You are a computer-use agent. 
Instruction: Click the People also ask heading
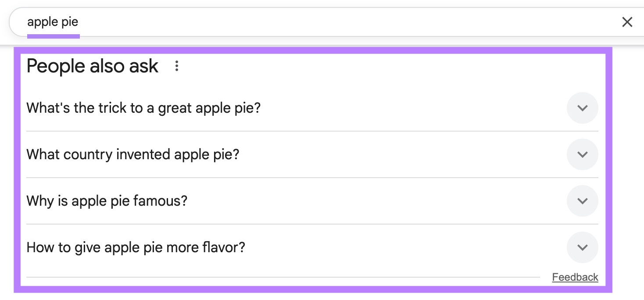click(92, 66)
